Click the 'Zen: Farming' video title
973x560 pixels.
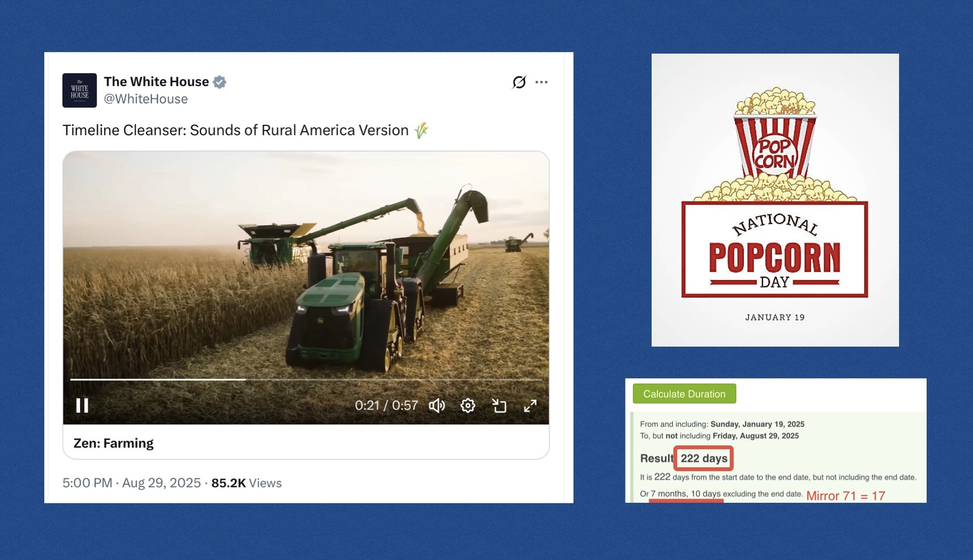pos(114,443)
